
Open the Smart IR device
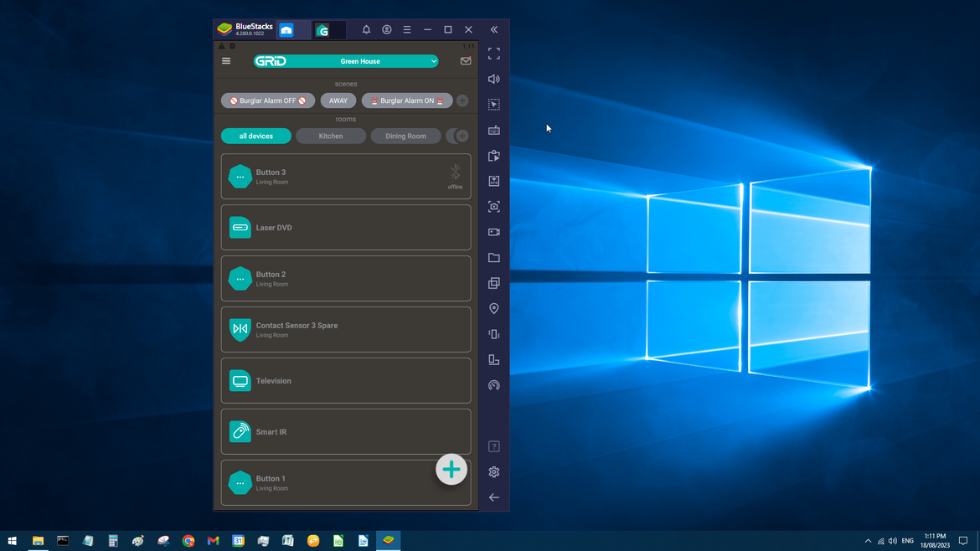346,432
